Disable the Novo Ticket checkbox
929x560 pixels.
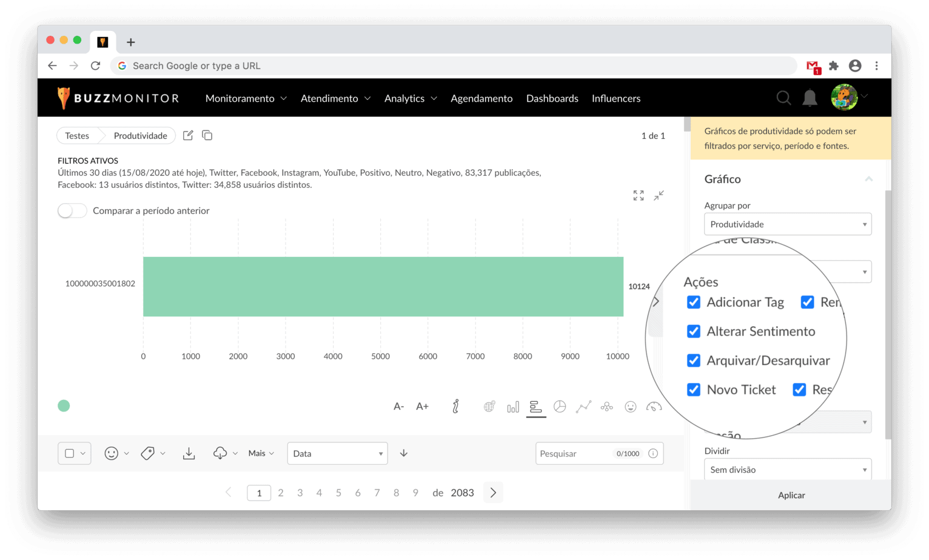694,390
